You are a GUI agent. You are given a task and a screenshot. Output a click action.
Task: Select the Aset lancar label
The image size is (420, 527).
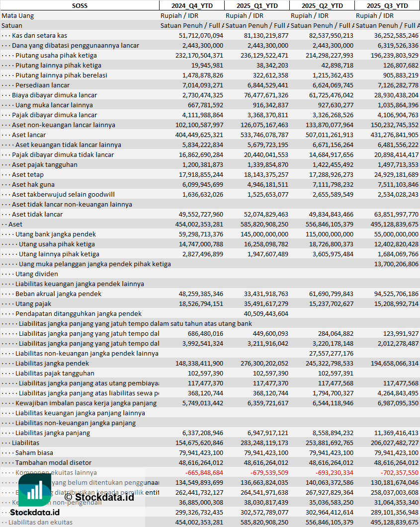29,135
